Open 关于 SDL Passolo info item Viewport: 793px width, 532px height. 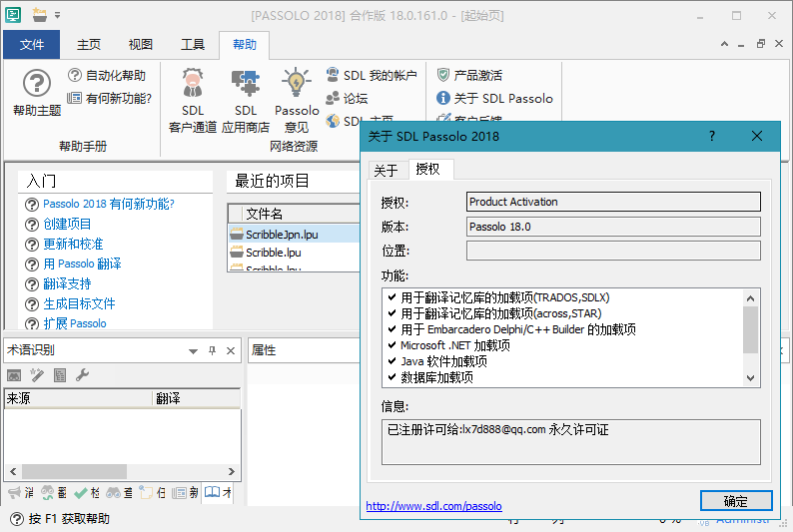click(495, 98)
